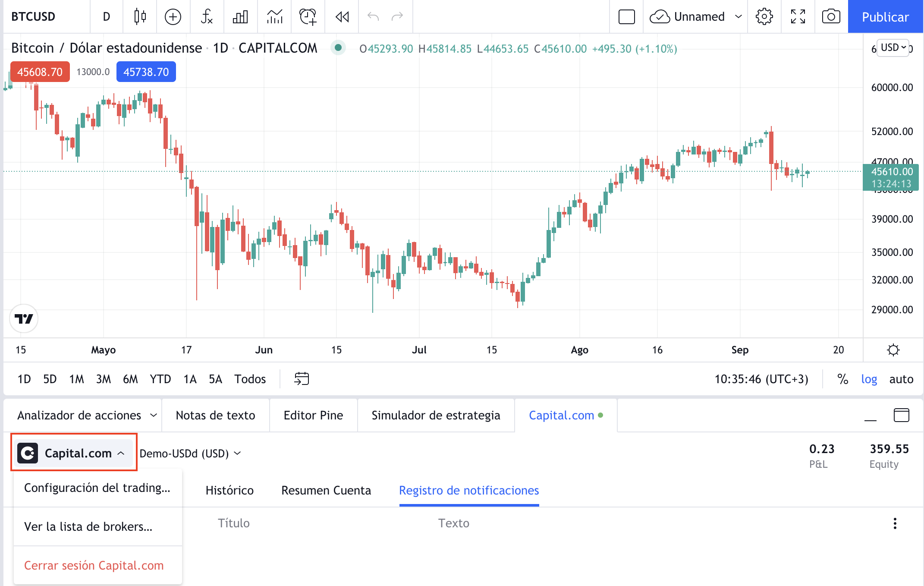Toggle the log scale
Image resolution: width=924 pixels, height=586 pixels.
(x=869, y=379)
